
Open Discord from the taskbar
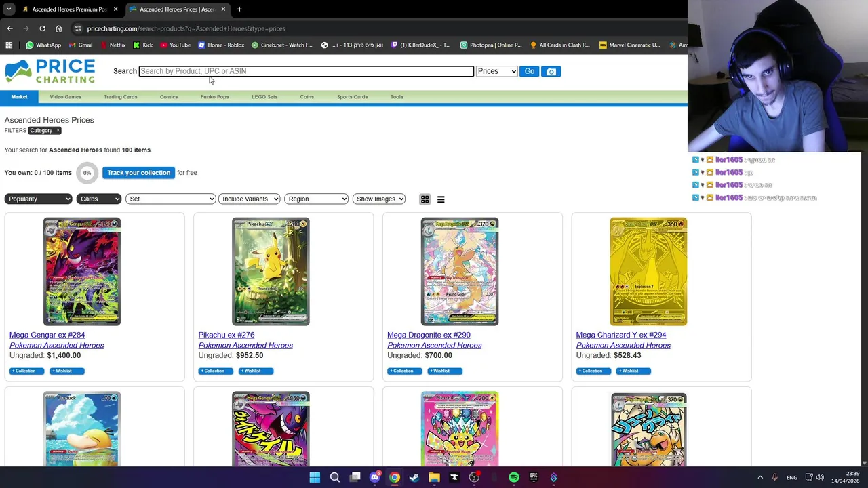pyautogui.click(x=374, y=477)
